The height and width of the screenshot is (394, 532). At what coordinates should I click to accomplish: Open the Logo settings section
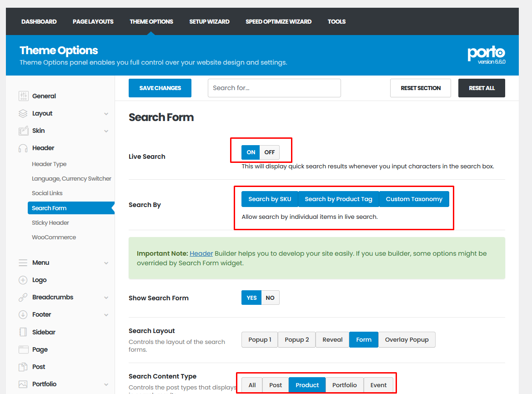tap(40, 280)
